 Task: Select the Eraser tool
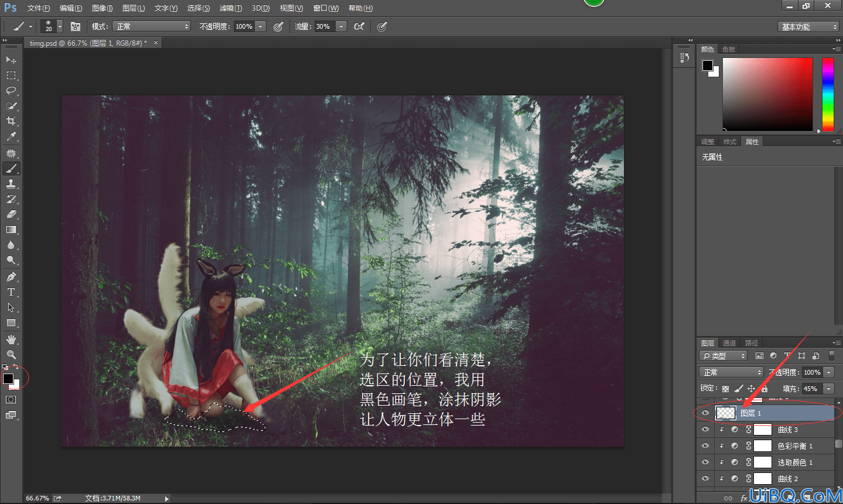11,214
